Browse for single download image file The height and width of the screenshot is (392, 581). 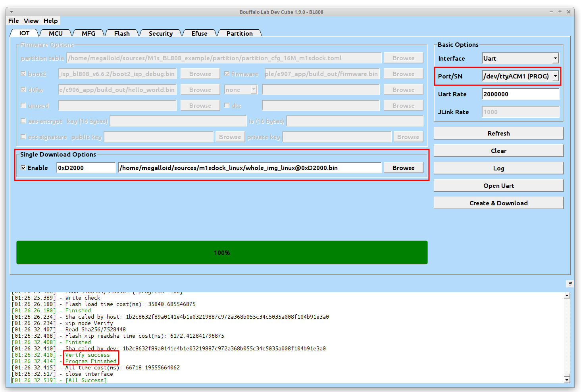pyautogui.click(x=403, y=168)
